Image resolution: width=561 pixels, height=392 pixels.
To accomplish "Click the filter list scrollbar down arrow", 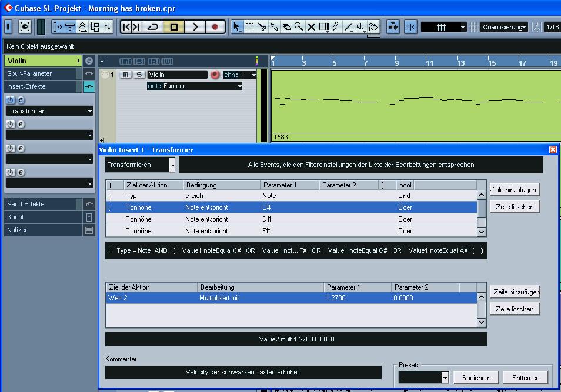I will point(481,232).
